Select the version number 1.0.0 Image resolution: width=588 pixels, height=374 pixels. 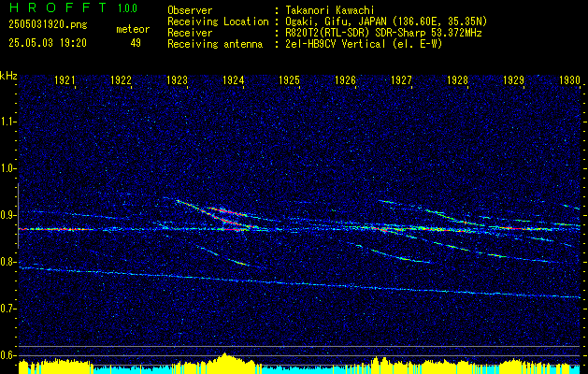pyautogui.click(x=127, y=8)
